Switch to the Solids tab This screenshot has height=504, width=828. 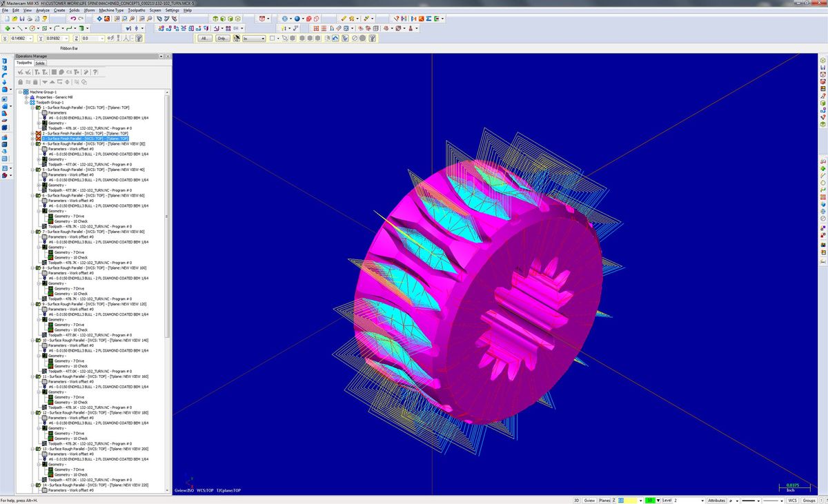pos(41,63)
